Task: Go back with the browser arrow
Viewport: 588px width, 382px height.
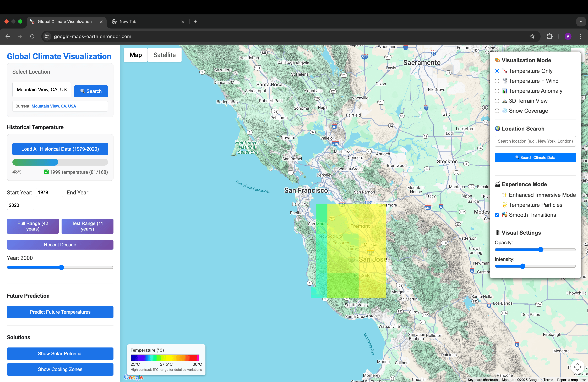Action: [8, 37]
